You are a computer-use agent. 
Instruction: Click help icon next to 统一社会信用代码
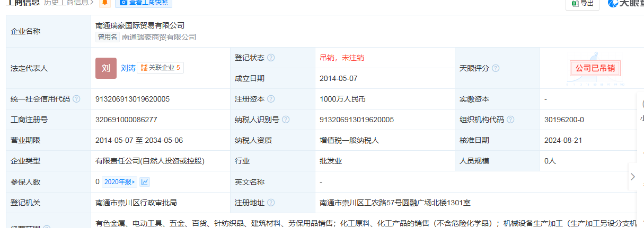coord(76,99)
